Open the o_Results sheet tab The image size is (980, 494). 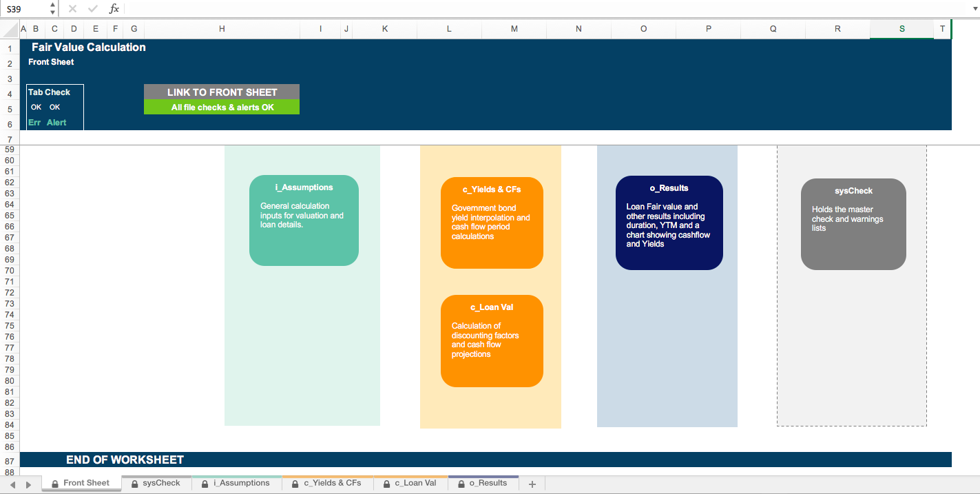482,483
